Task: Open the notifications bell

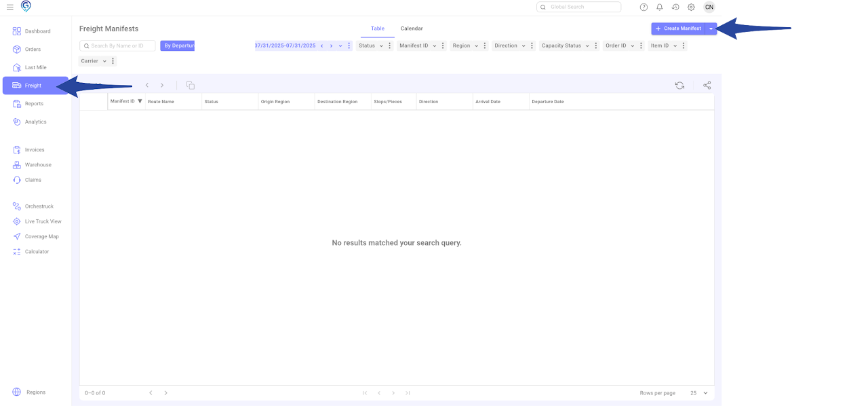Action: [x=659, y=7]
